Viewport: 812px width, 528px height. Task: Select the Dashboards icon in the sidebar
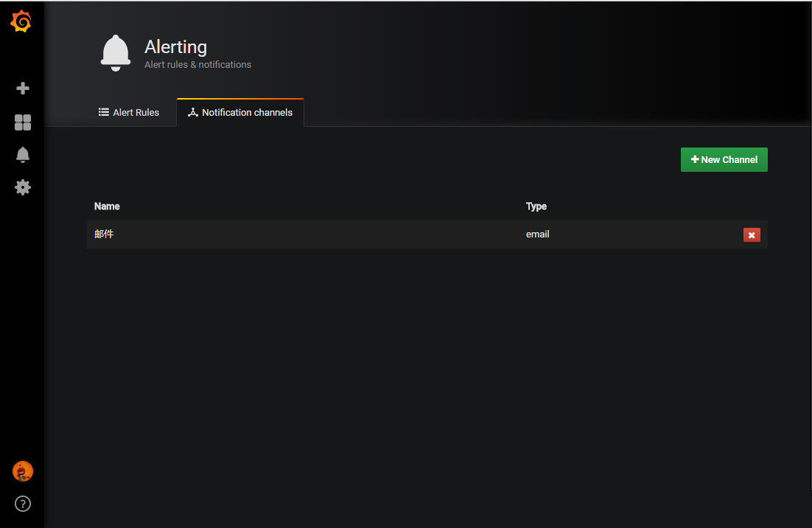22,122
